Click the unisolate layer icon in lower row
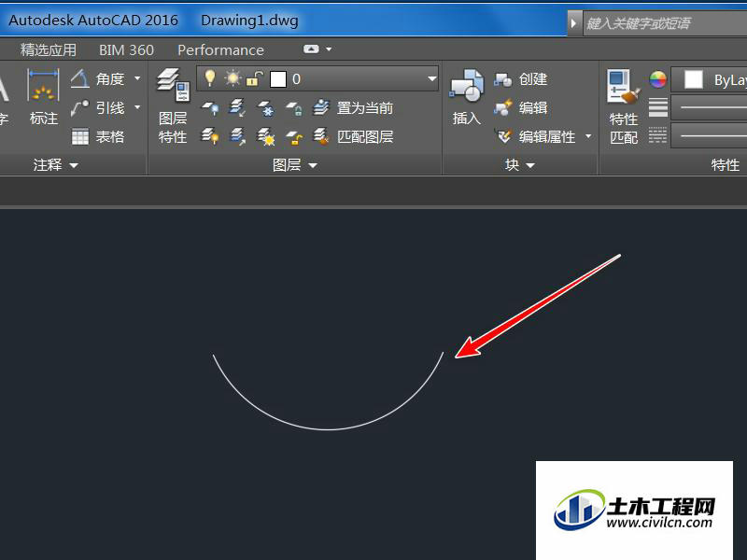Viewport: 747px width, 560px height. [237, 136]
